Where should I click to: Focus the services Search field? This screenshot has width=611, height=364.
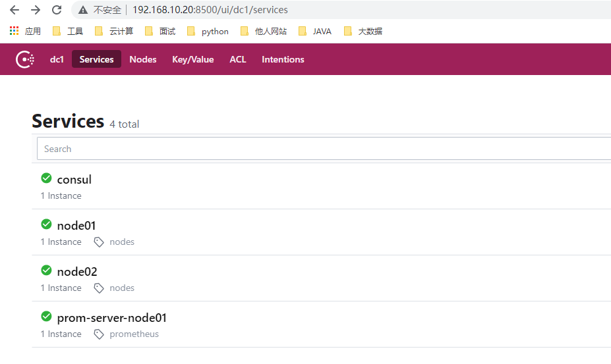coord(324,149)
